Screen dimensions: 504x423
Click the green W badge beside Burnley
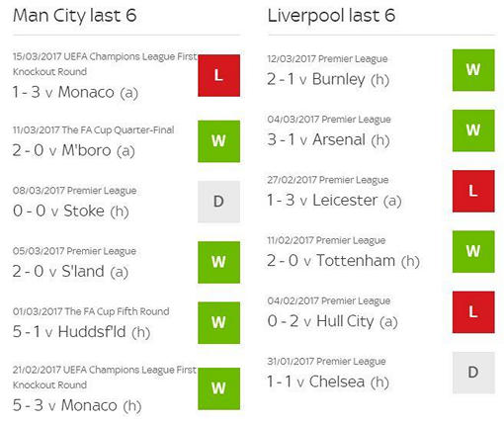tap(473, 70)
